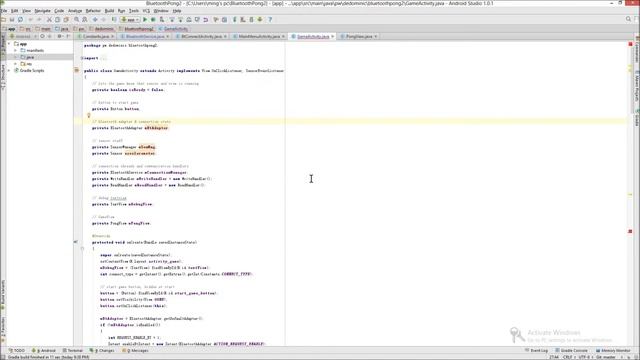Screen dimensions: 640x360
Task: Expand Gradle Scripts node
Action: [9, 71]
